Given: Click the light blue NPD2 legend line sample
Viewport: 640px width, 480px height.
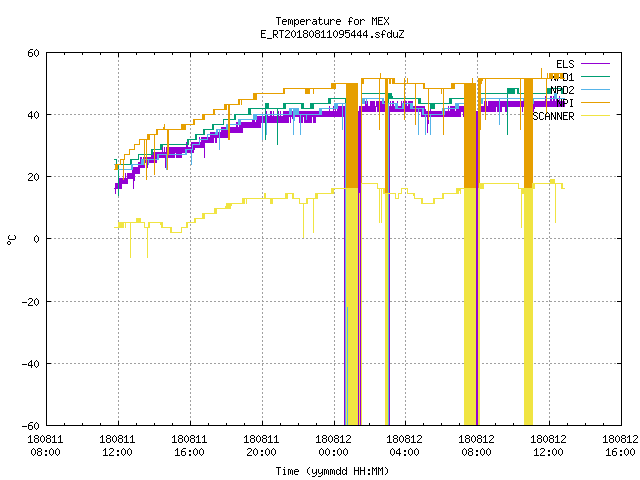Looking at the screenshot, I should coord(595,89).
